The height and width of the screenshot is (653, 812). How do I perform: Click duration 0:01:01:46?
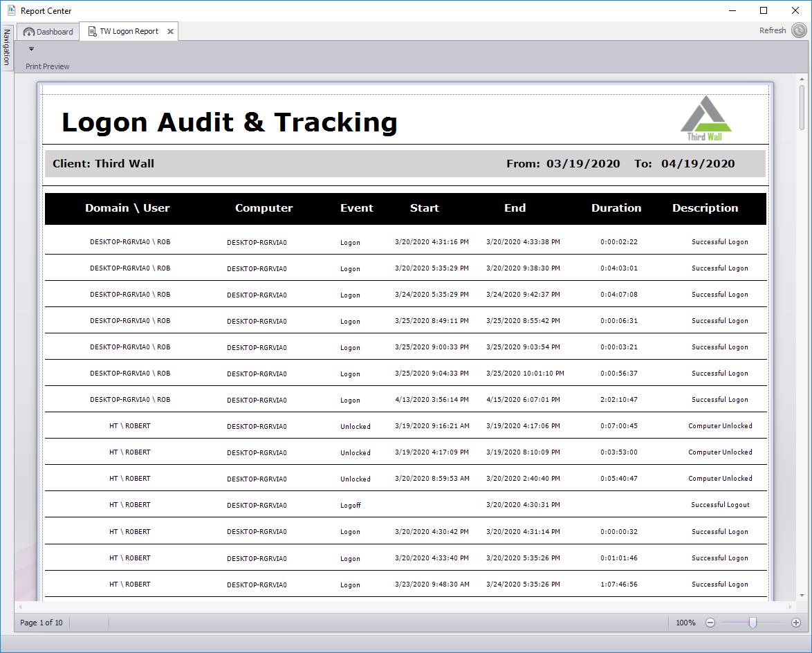click(619, 558)
